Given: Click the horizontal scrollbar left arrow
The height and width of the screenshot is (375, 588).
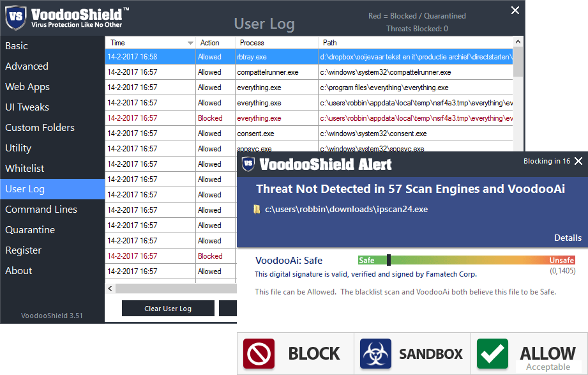Looking at the screenshot, I should [x=110, y=289].
